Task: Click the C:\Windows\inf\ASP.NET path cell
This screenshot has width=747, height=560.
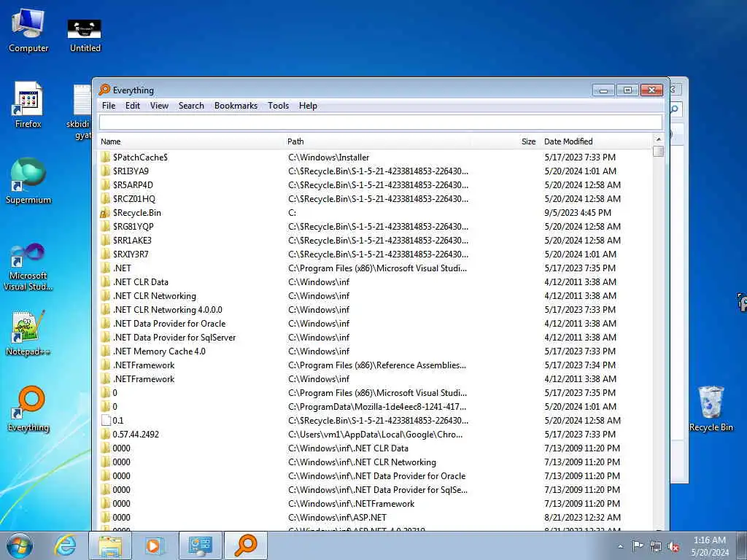Action: coord(337,518)
